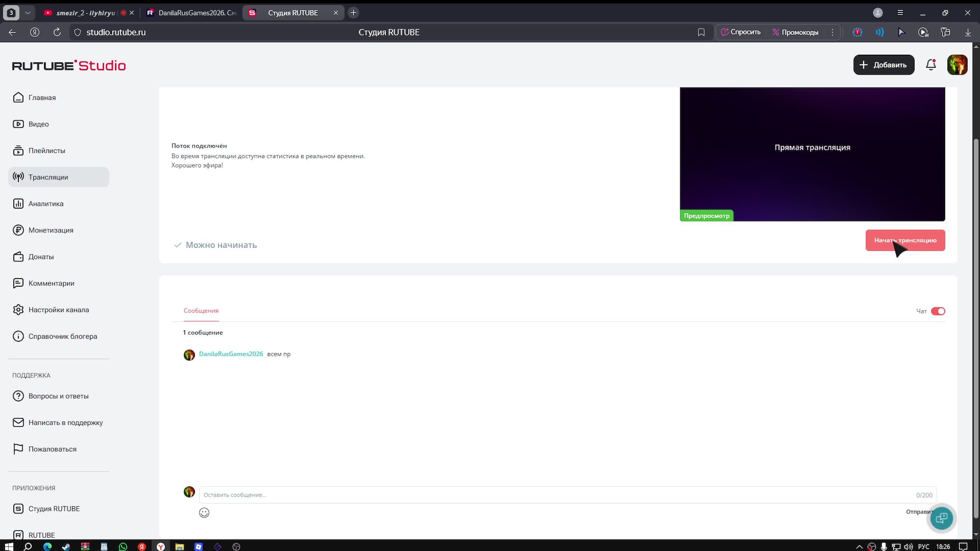980x551 pixels.
Task: Select the Сообщения tab
Action: [201, 310]
